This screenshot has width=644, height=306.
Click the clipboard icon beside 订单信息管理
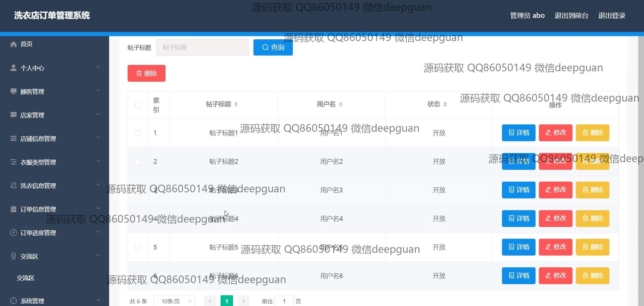click(x=13, y=209)
